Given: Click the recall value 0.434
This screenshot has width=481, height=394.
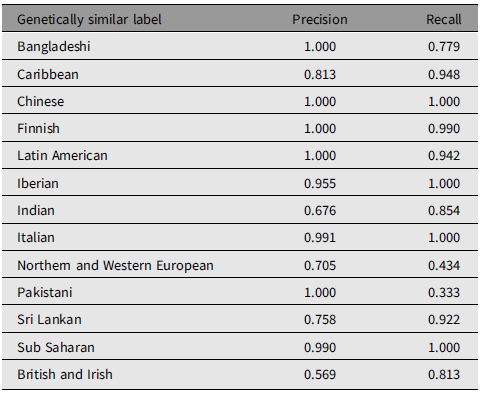Looking at the screenshot, I should [x=444, y=266].
